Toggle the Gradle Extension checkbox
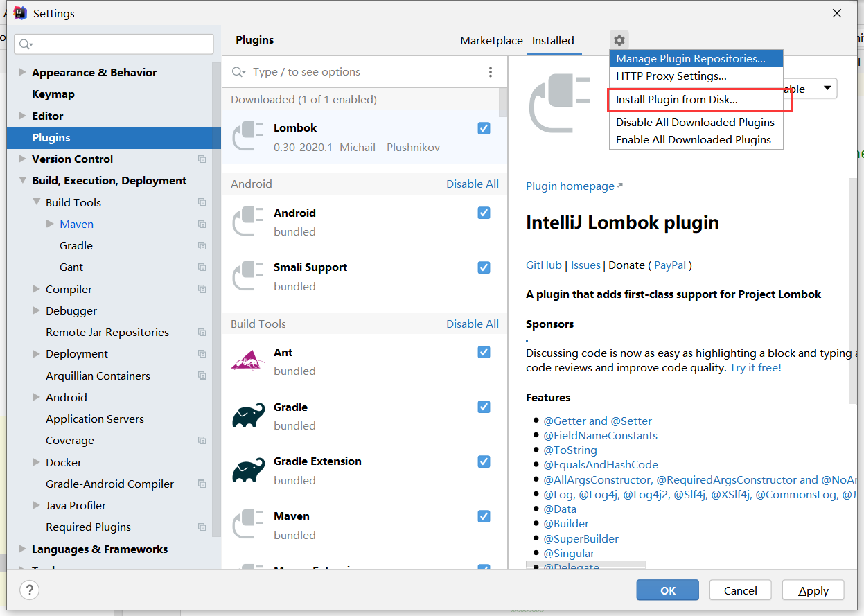 [484, 461]
